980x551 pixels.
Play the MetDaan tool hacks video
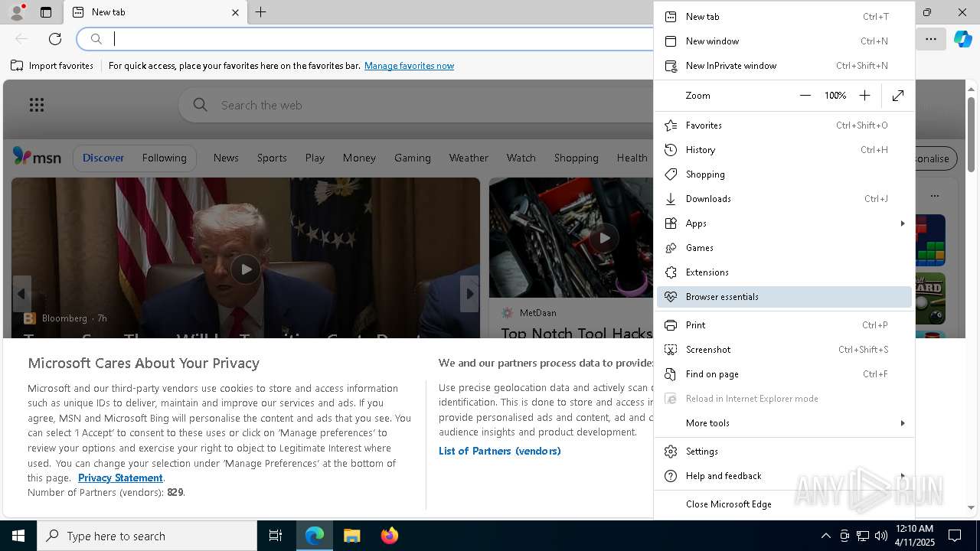pos(604,238)
